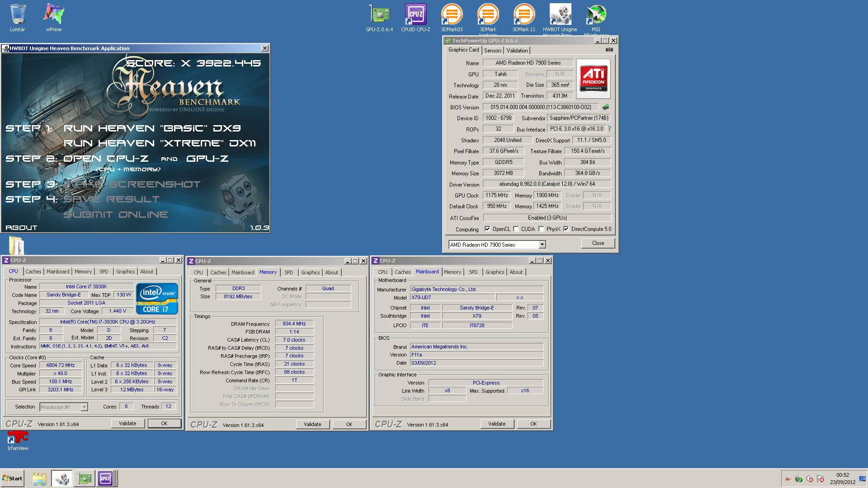Click Run Heaven "Basic" DX9
The image size is (868, 488).
pyautogui.click(x=152, y=128)
